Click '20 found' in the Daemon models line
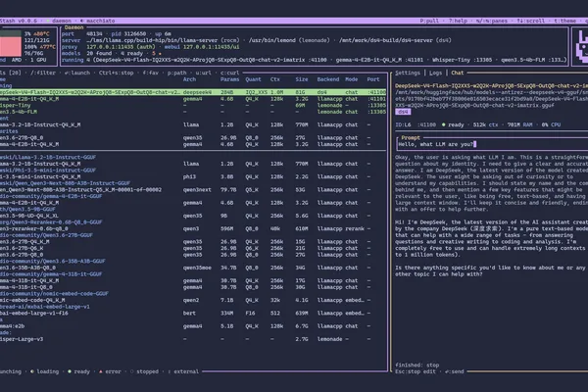Viewport: 588px width, 392px height. (99, 53)
